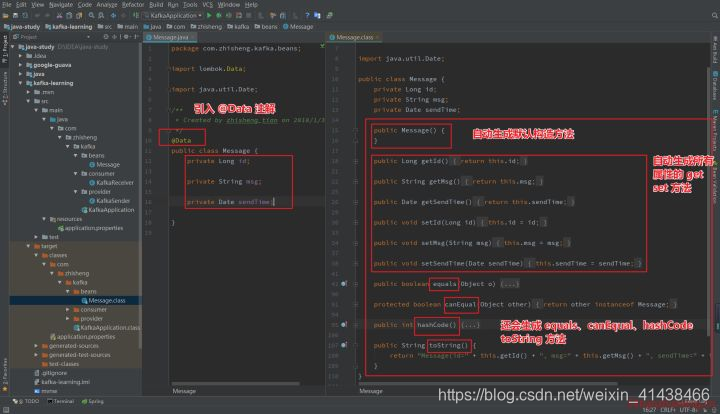Click Project panel settings gear icon
This screenshot has width=720, height=414.
[x=126, y=37]
